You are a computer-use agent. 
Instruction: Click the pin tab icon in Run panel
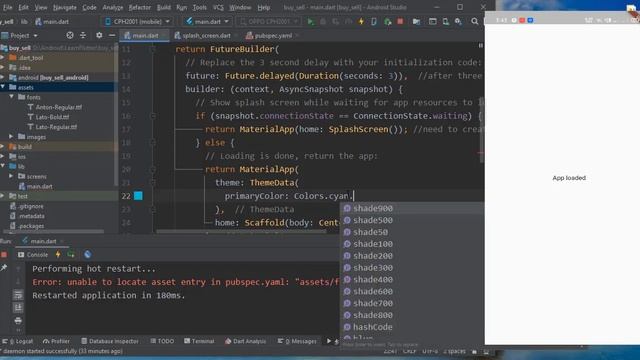point(4,268)
